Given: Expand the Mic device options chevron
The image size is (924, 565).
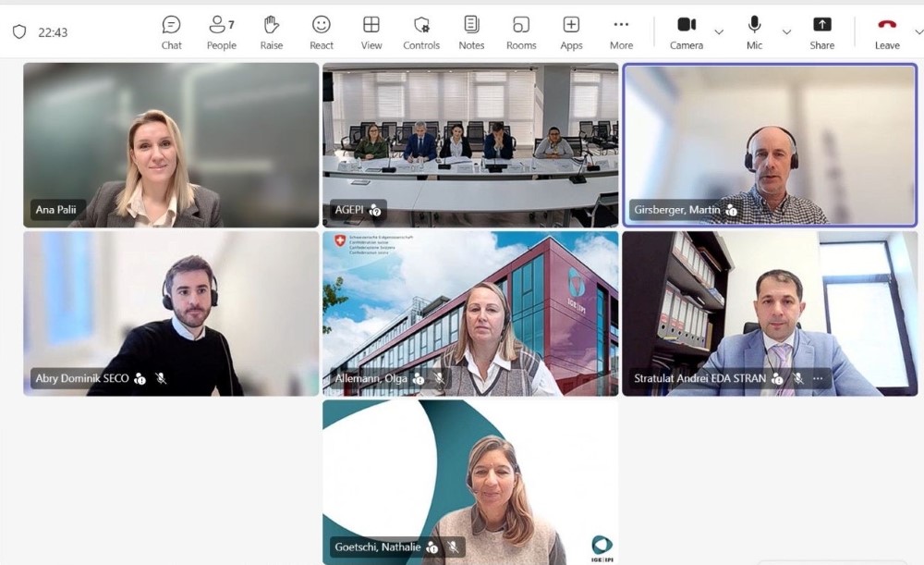Looking at the screenshot, I should [786, 32].
